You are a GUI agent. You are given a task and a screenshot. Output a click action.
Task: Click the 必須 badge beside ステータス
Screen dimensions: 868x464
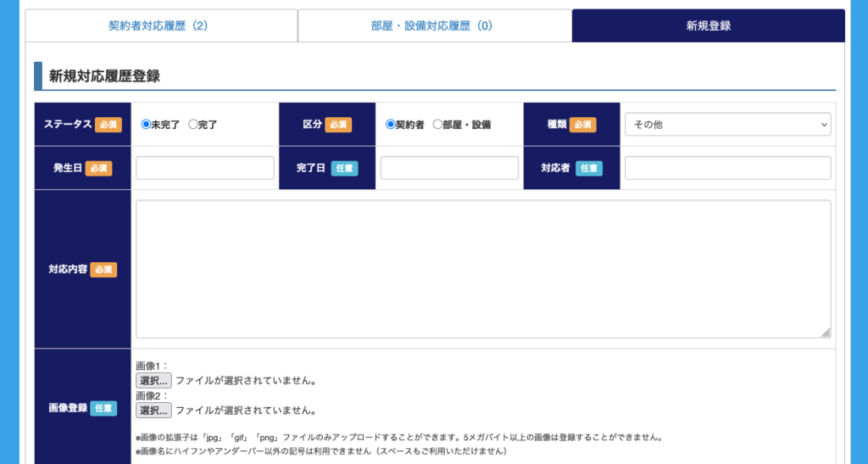108,125
